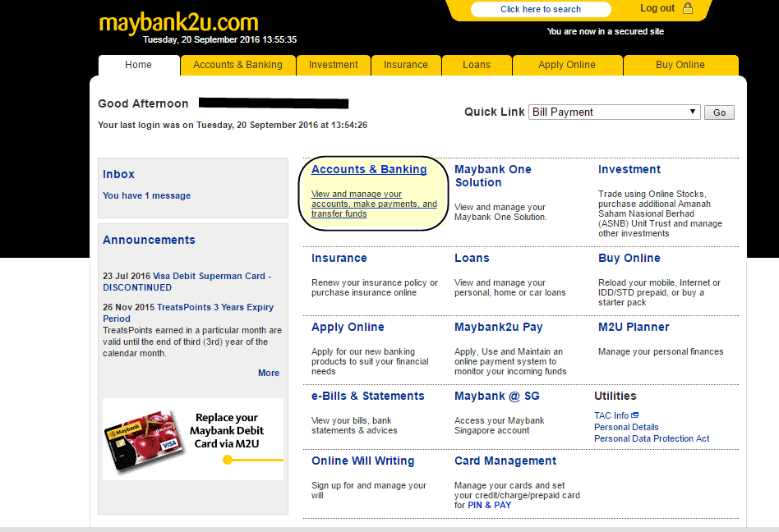Image resolution: width=779 pixels, height=532 pixels.
Task: Open the Quick Link dropdown showing Bill Payment
Action: pyautogui.click(x=614, y=112)
